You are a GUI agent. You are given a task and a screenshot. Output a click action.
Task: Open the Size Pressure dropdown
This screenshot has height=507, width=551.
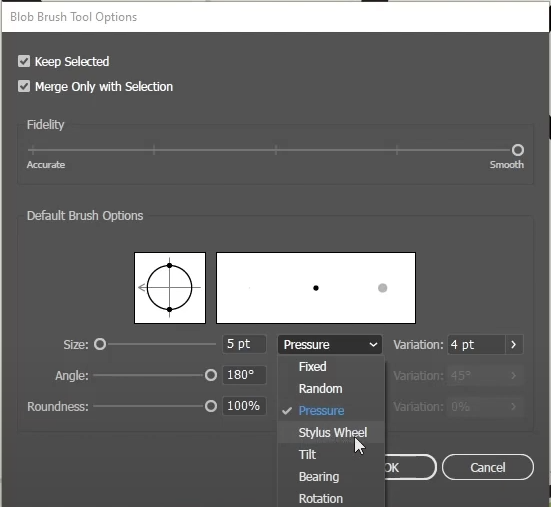(x=330, y=345)
